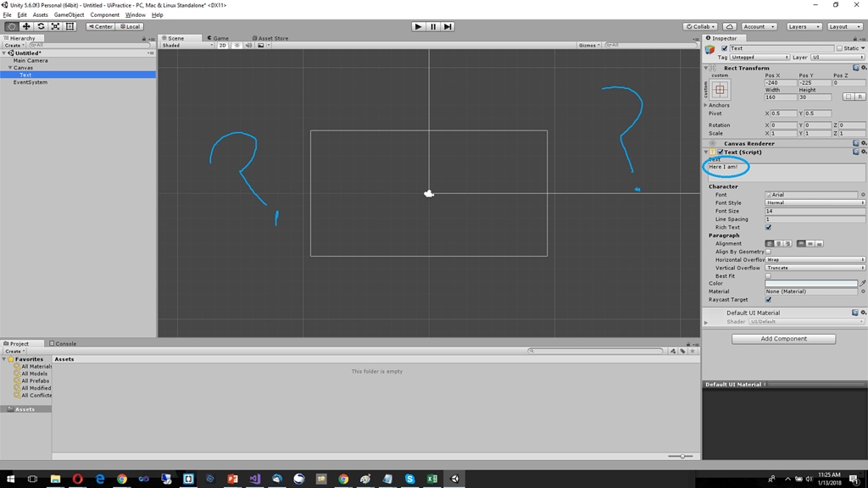Screen dimensions: 868x488
Task: Open the GameObject menu
Action: coord(68,14)
